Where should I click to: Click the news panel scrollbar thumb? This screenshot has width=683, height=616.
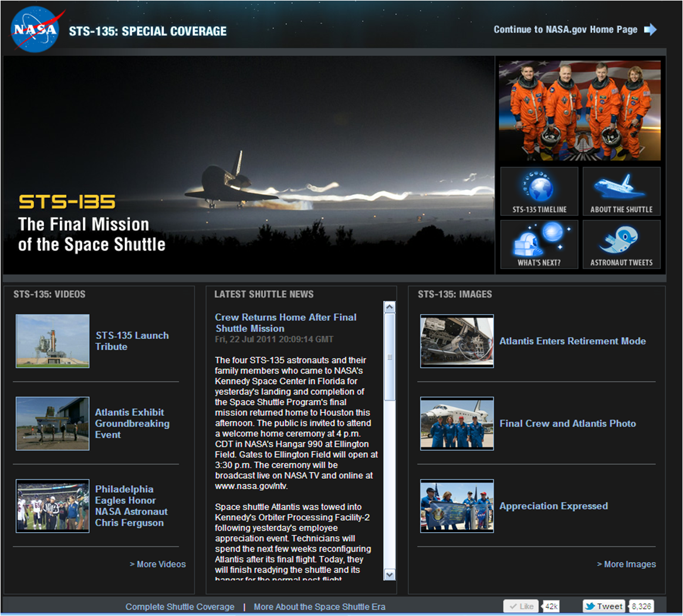pyautogui.click(x=390, y=357)
